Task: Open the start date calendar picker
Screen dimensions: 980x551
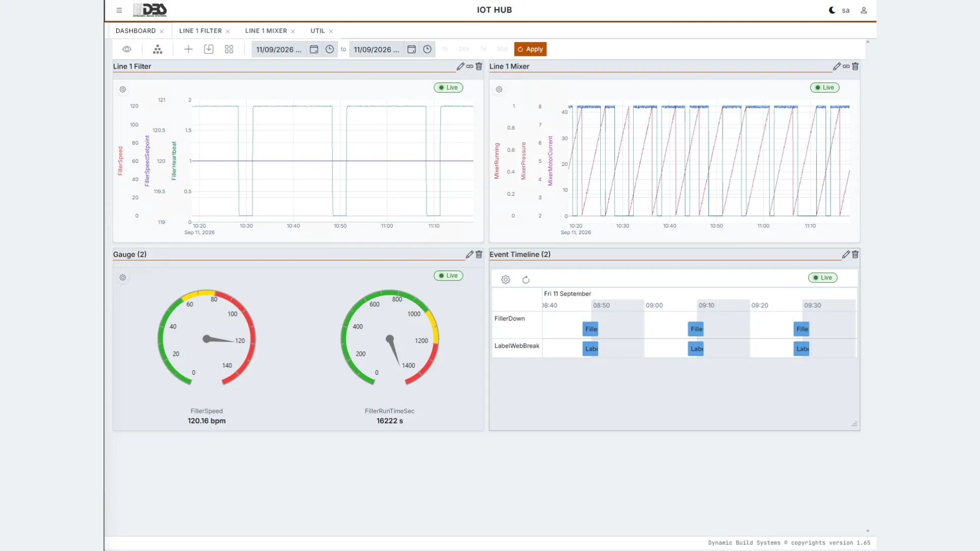Action: click(x=314, y=49)
